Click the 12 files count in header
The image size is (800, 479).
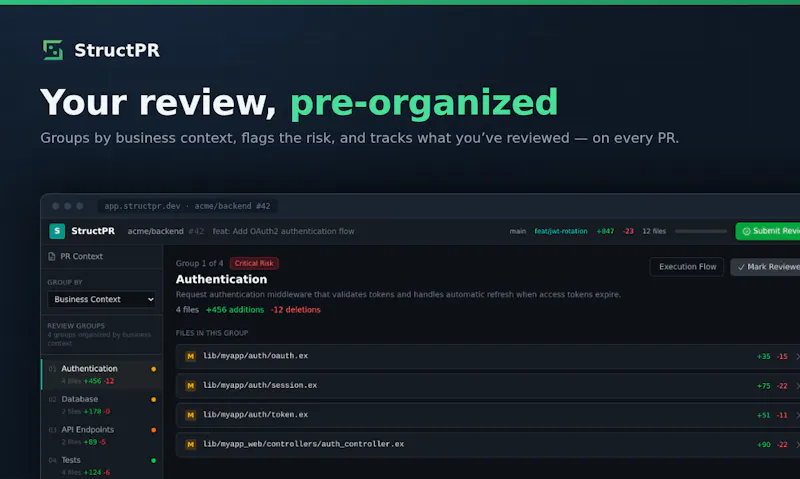pyautogui.click(x=654, y=231)
